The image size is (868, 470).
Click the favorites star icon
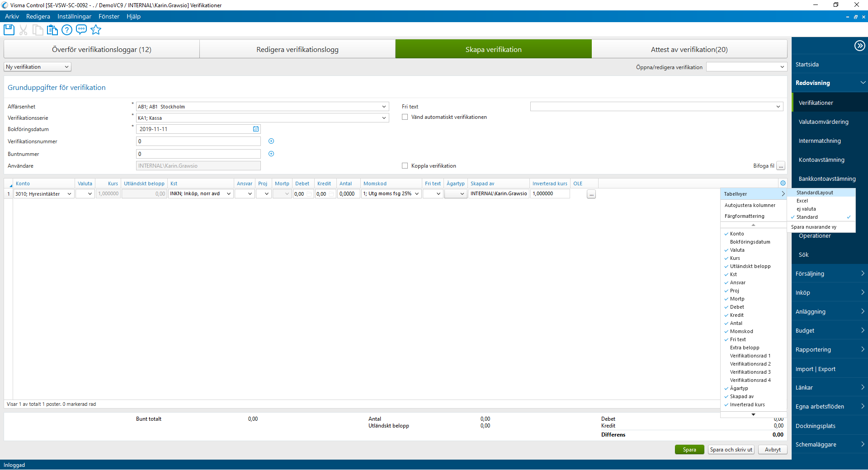coord(96,30)
